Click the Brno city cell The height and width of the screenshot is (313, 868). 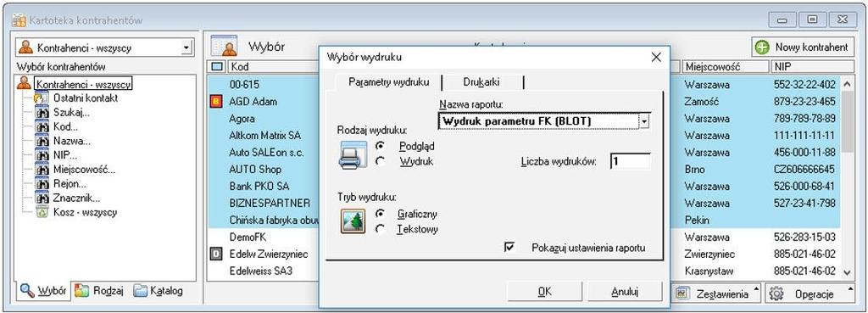click(x=695, y=170)
